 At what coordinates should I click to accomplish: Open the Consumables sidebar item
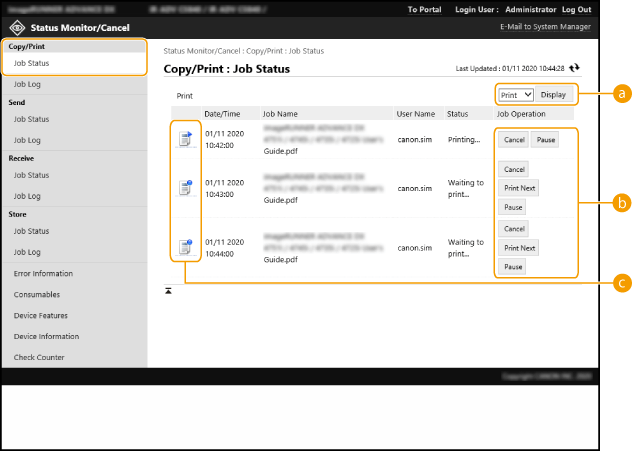[37, 295]
